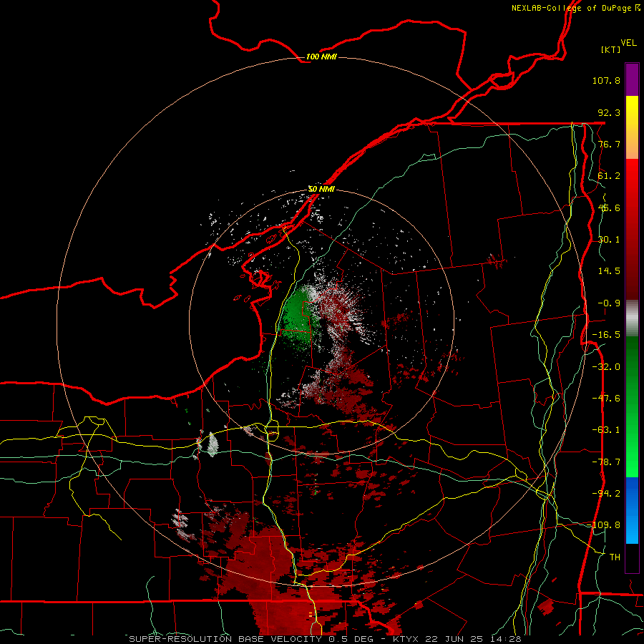The width and height of the screenshot is (644, 644).
Task: Click the 76.7 legend value
Action: pyautogui.click(x=609, y=144)
